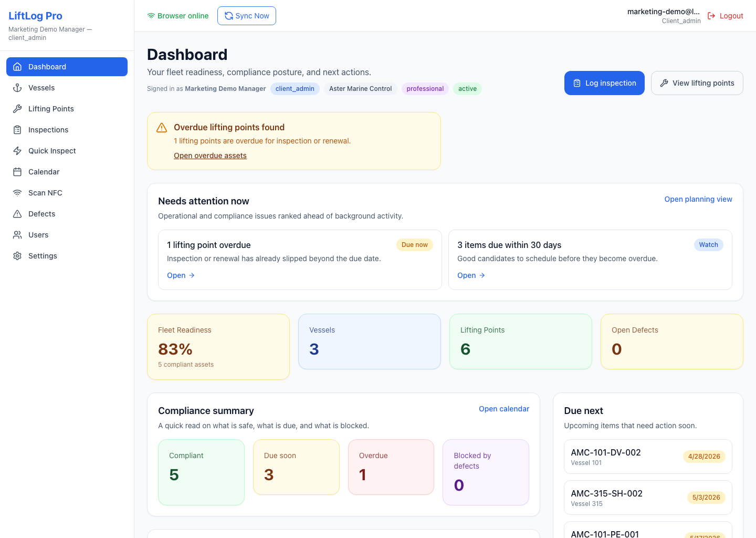Open the Calendar section
This screenshot has width=756, height=538.
coord(67,172)
